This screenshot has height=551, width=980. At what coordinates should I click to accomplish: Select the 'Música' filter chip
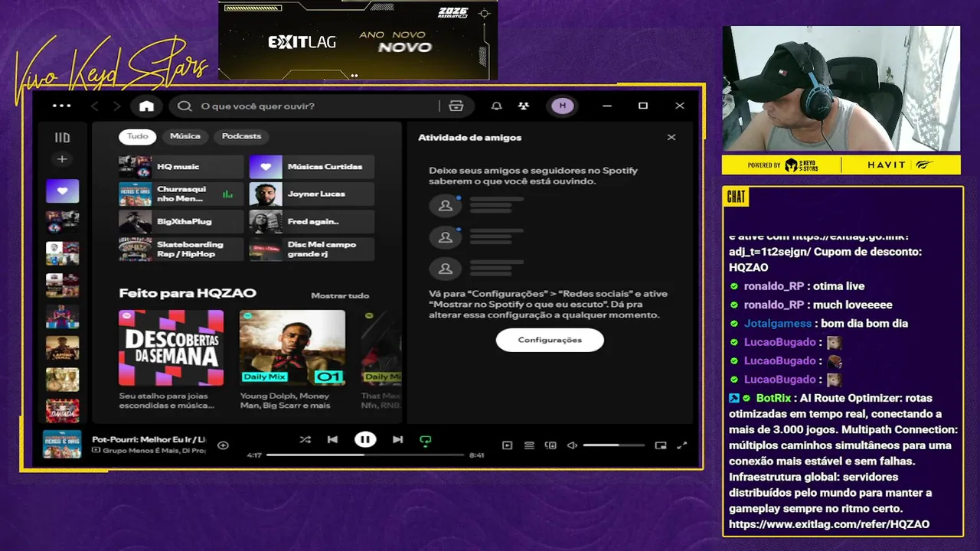click(185, 136)
